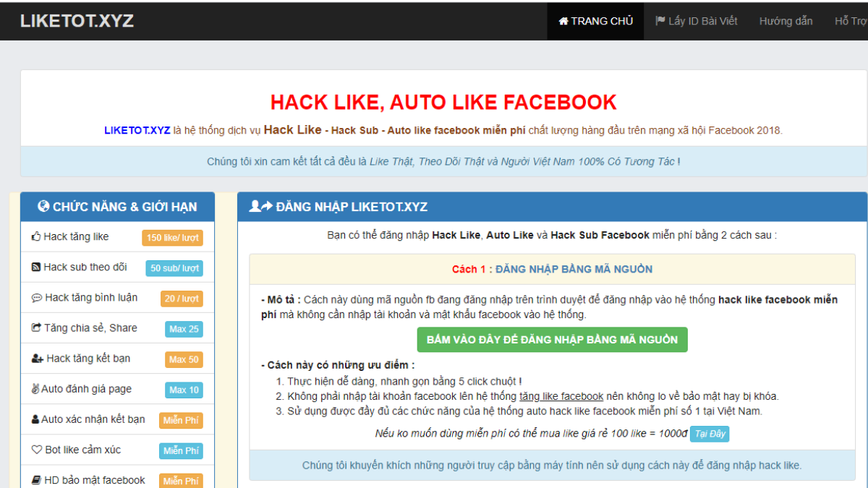Click the flag icon beside Lấy ID

[x=660, y=21]
